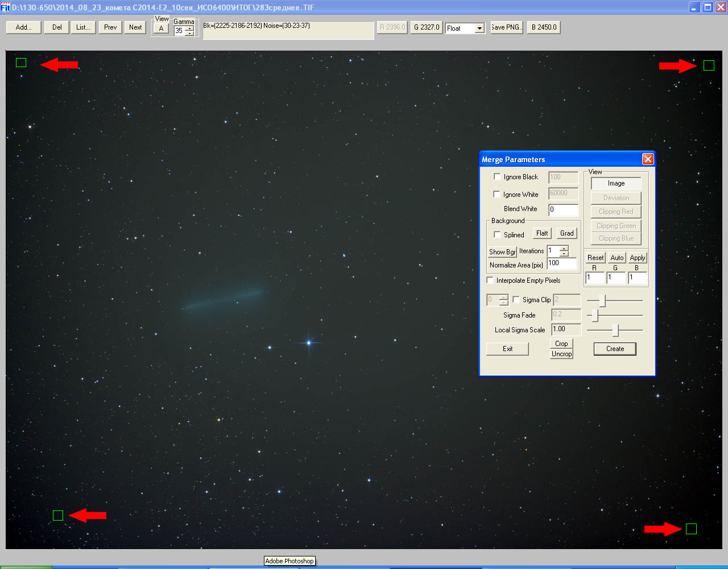Image resolution: width=728 pixels, height=569 pixels.
Task: Toggle Interpolate Empty Pixels option
Action: point(490,281)
